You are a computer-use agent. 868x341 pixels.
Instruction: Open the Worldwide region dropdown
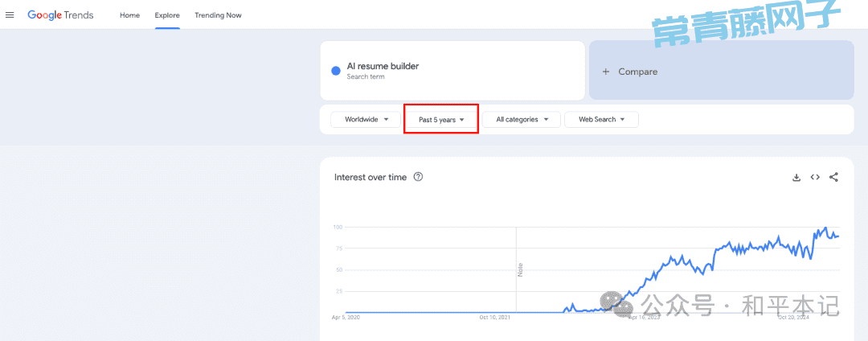(x=366, y=120)
